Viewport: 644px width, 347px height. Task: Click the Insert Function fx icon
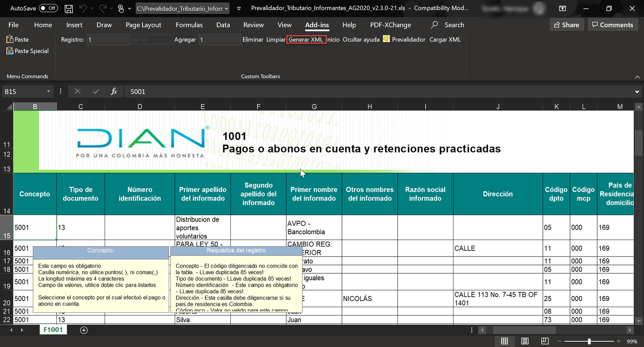tap(114, 91)
